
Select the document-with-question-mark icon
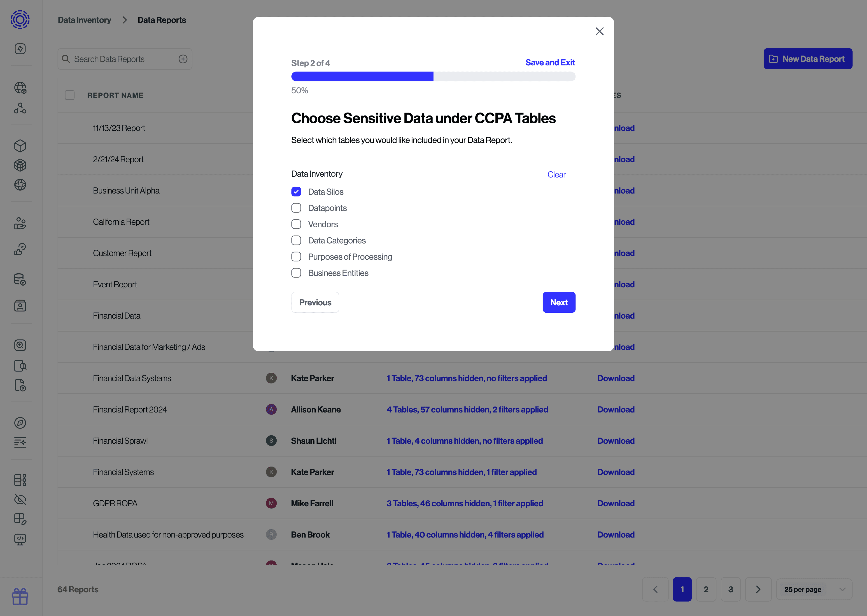[x=20, y=386]
